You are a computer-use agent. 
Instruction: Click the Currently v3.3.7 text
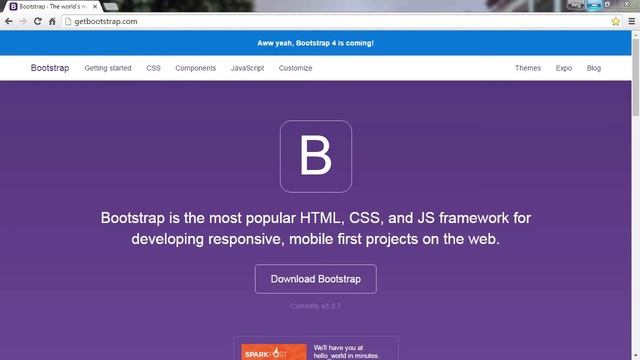pos(316,306)
